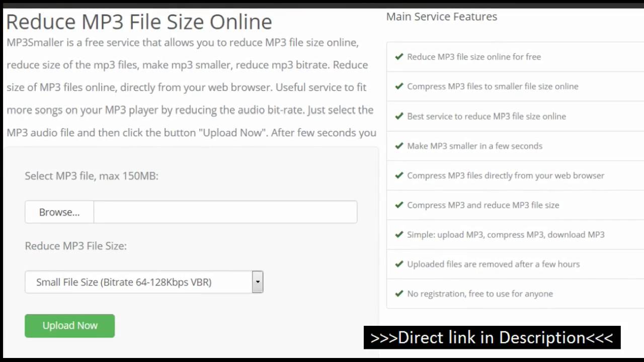Click the 'Select MP3 file, max 150MB:' label

92,176
